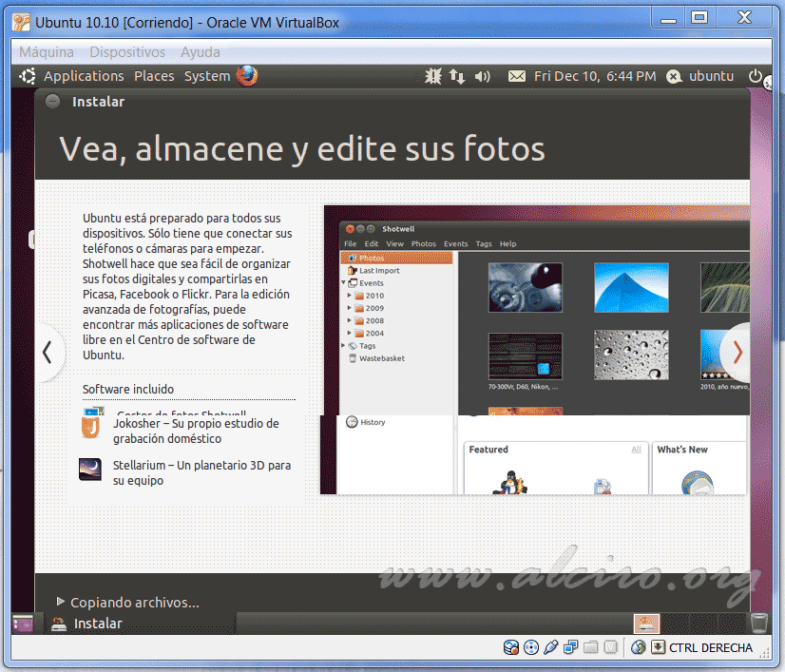Click the VirtualBox shared folders status icon

[591, 647]
